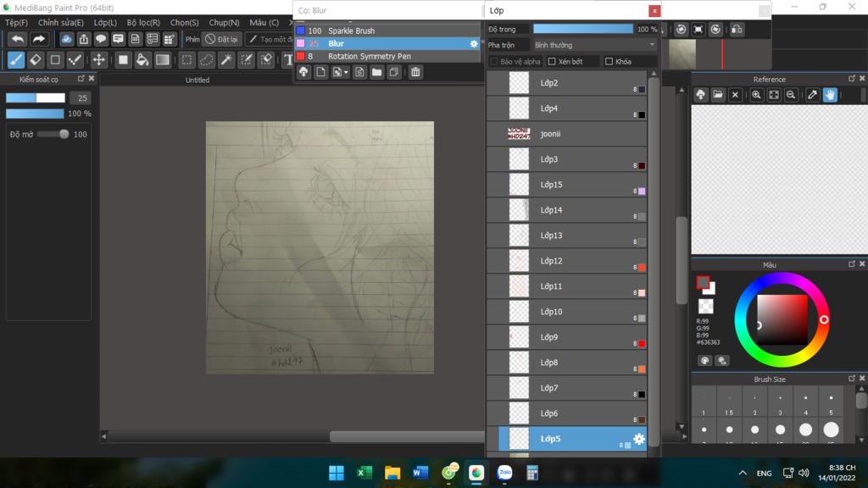
Task: Click the foreground color swatch
Action: 703,283
